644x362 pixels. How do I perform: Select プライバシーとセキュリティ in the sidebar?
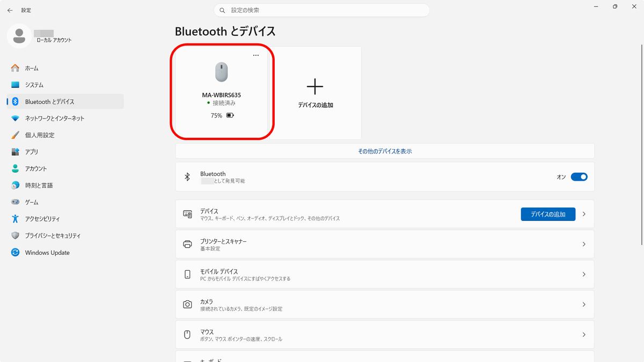[65, 235]
